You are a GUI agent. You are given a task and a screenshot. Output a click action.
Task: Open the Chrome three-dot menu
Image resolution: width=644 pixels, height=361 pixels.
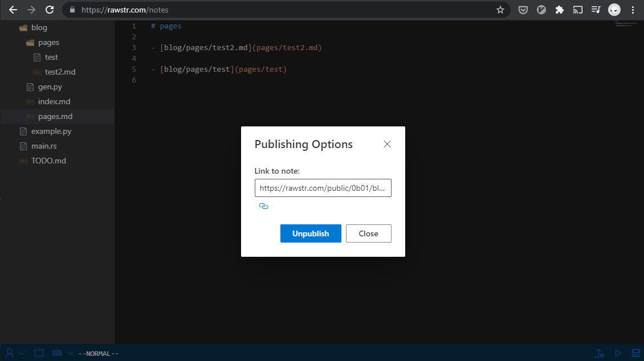point(634,10)
